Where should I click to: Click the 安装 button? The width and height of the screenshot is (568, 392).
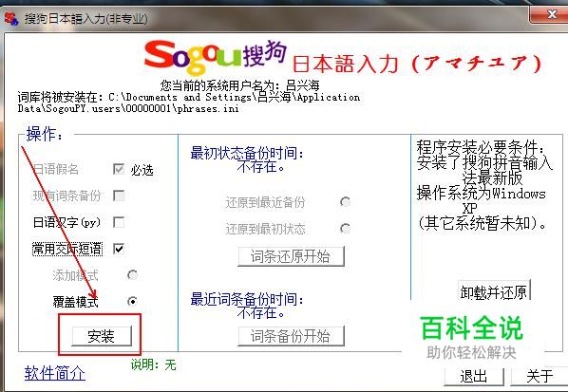[x=102, y=336]
